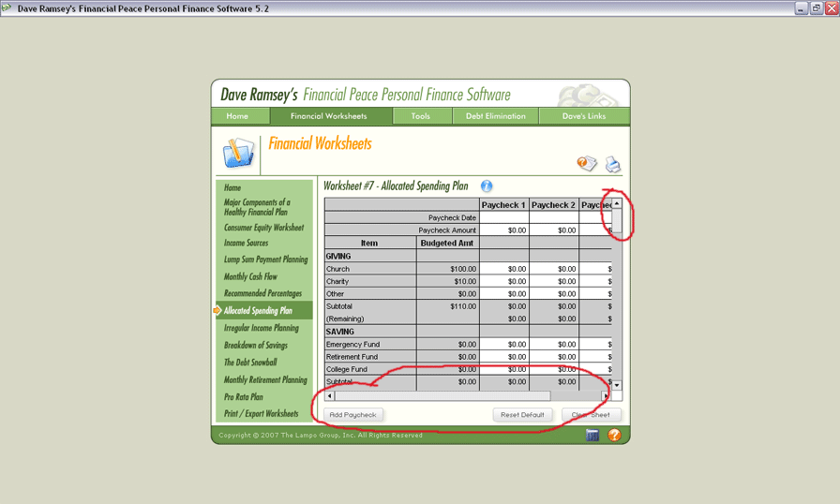The height and width of the screenshot is (504, 840).
Task: Click the SAVING section label
Action: [339, 332]
